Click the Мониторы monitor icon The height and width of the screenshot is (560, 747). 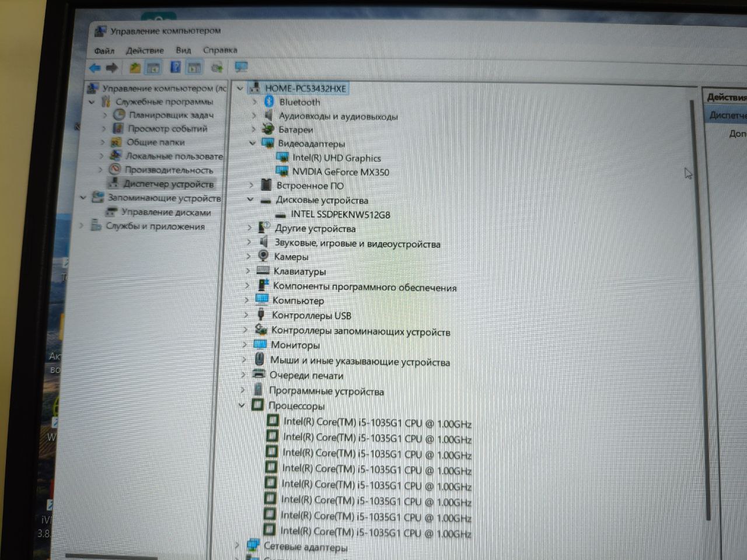coord(260,344)
